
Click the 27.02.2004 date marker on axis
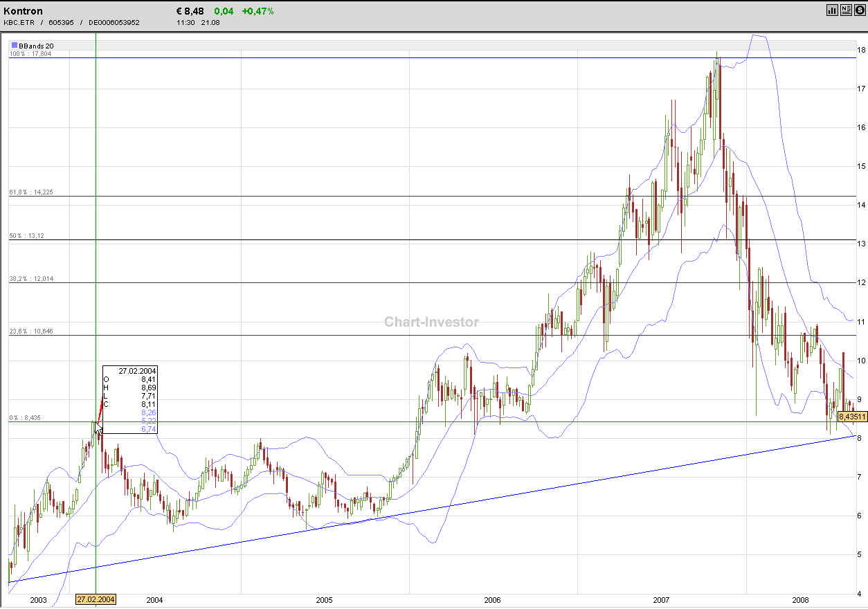[96, 599]
